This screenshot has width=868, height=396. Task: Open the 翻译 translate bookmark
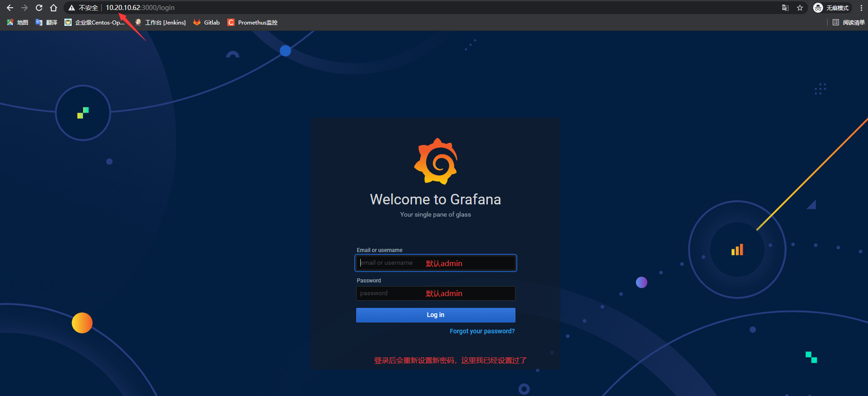[46, 22]
